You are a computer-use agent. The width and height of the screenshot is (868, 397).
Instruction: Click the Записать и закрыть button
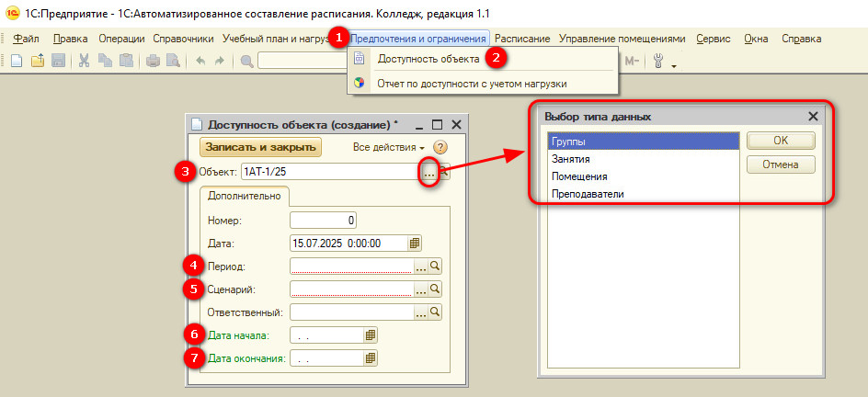point(260,147)
